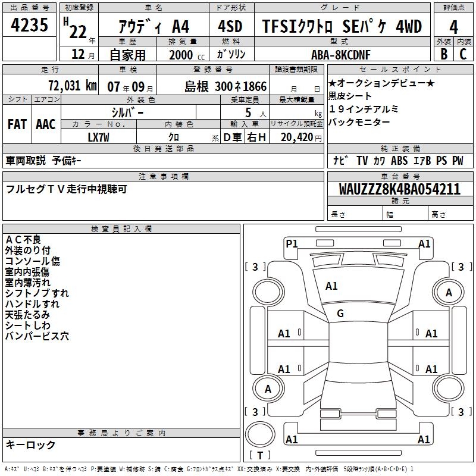Click the "検査員記入欄" section header
476x476 pixels.
click(x=121, y=229)
